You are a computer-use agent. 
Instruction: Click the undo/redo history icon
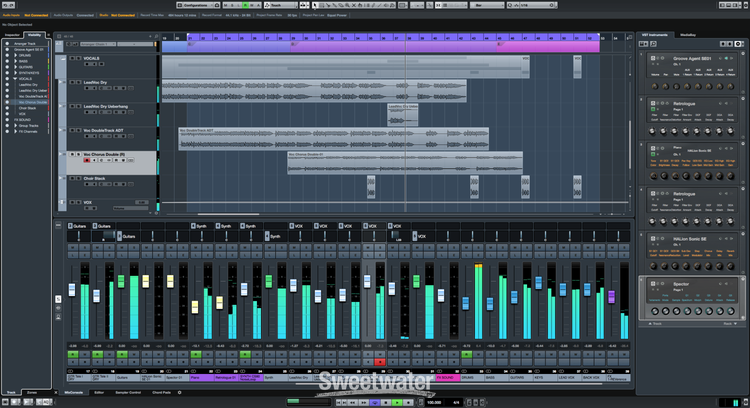click(x=9, y=5)
